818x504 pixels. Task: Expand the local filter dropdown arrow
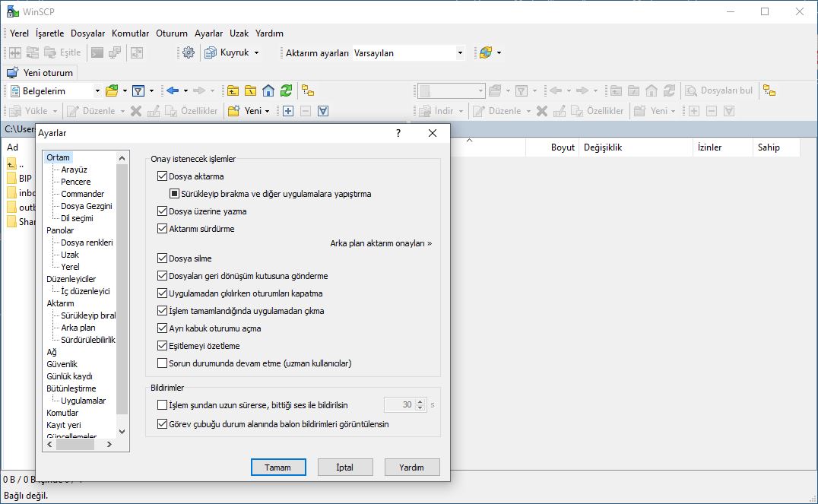pos(151,90)
